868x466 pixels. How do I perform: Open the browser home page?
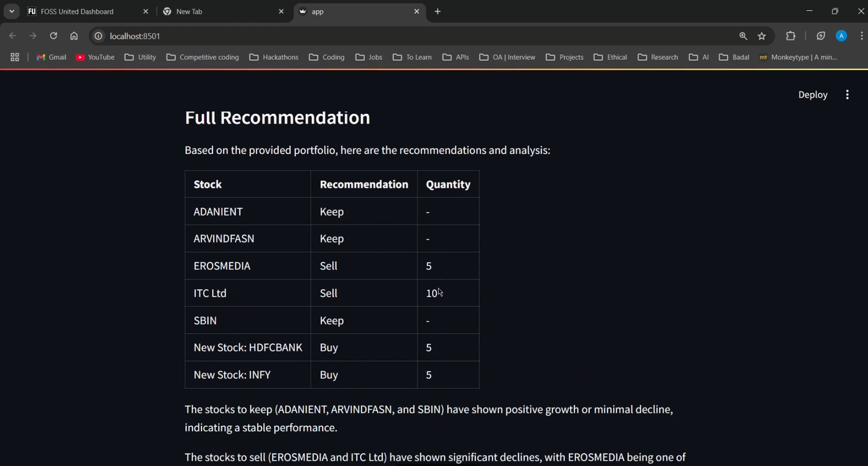point(74,36)
